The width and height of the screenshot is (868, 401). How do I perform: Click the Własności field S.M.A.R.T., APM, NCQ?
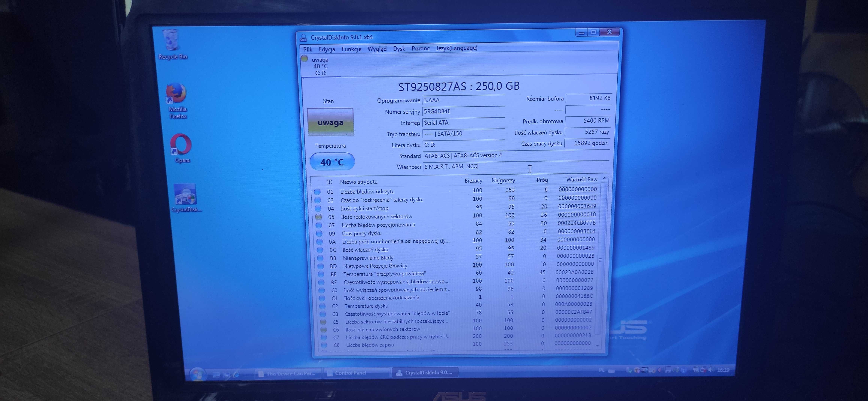tap(516, 166)
